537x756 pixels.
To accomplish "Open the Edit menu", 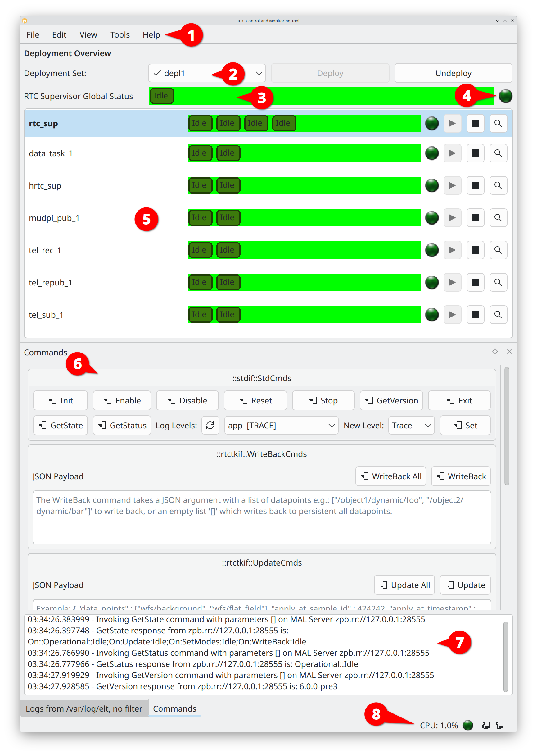I will [x=59, y=35].
